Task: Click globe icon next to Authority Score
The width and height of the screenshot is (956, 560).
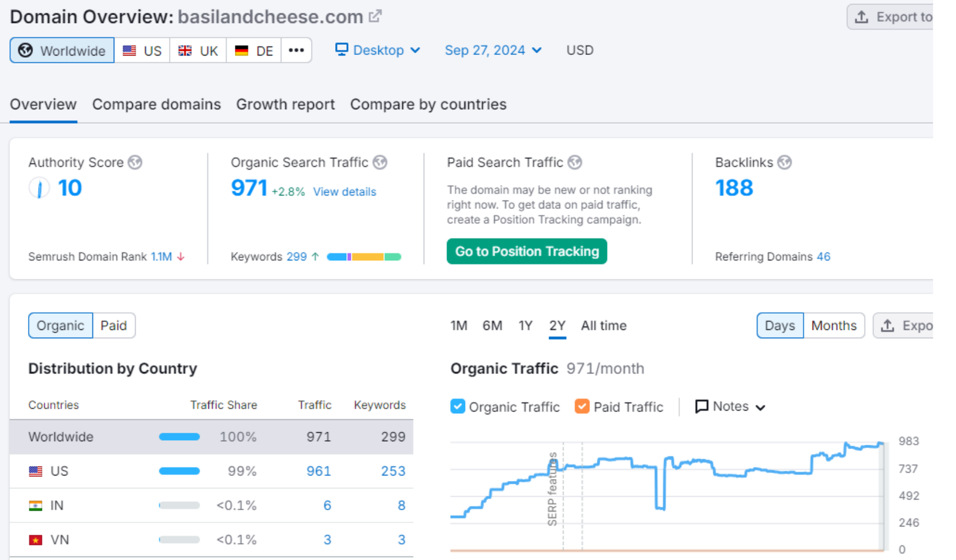Action: [135, 162]
